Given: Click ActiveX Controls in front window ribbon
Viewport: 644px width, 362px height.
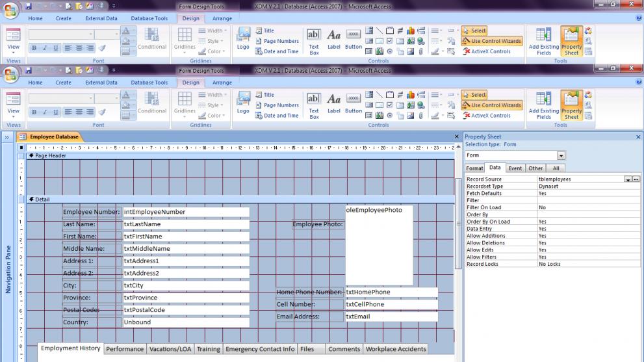Looking at the screenshot, I should (x=487, y=116).
